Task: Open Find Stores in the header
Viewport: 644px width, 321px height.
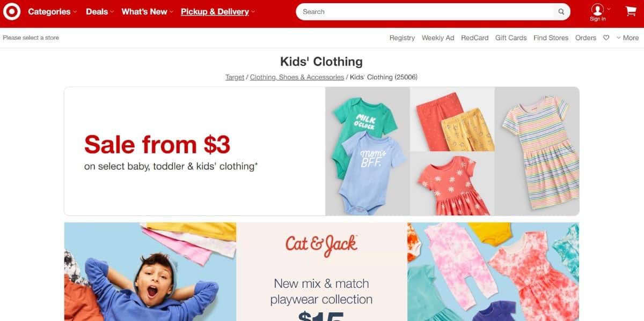Action: click(551, 38)
